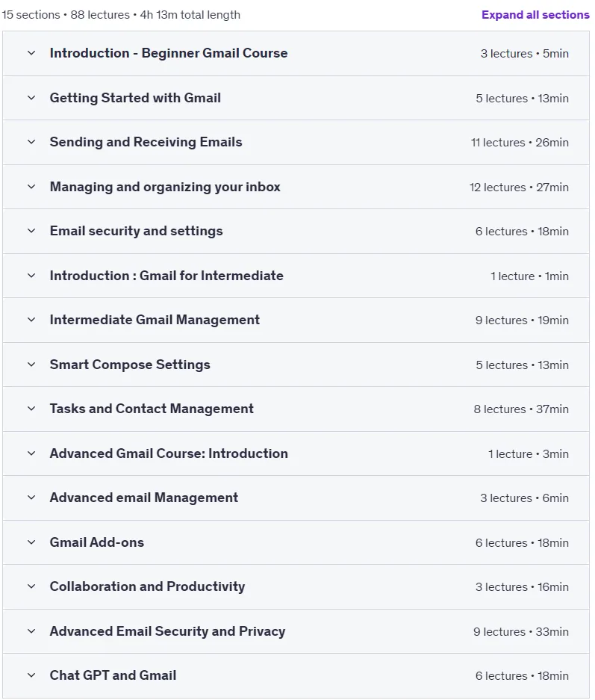
Task: Expand Intermediate Gmail Management chevron
Action: [x=31, y=320]
